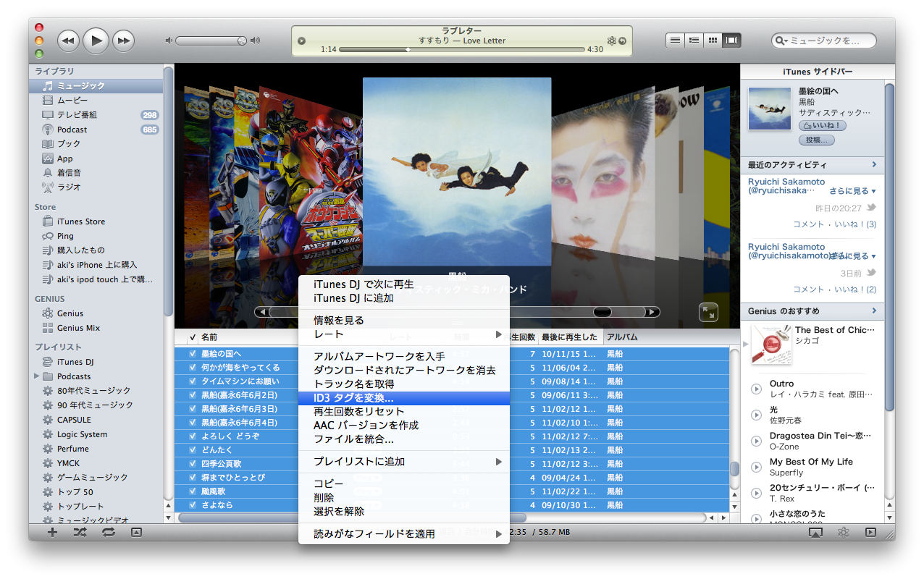924x579 pixels.
Task: Choose 情報を見る from context menu
Action: point(404,321)
